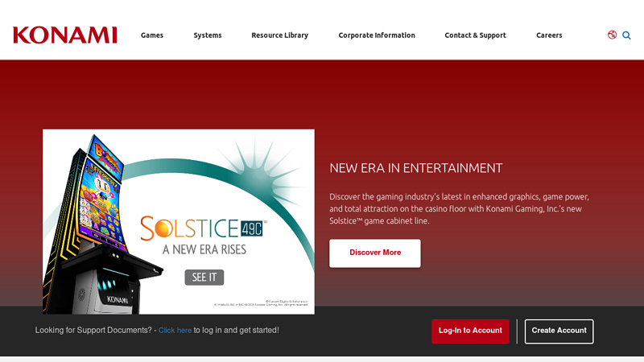Open the Systems menu
The width and height of the screenshot is (644, 362).
(x=208, y=35)
